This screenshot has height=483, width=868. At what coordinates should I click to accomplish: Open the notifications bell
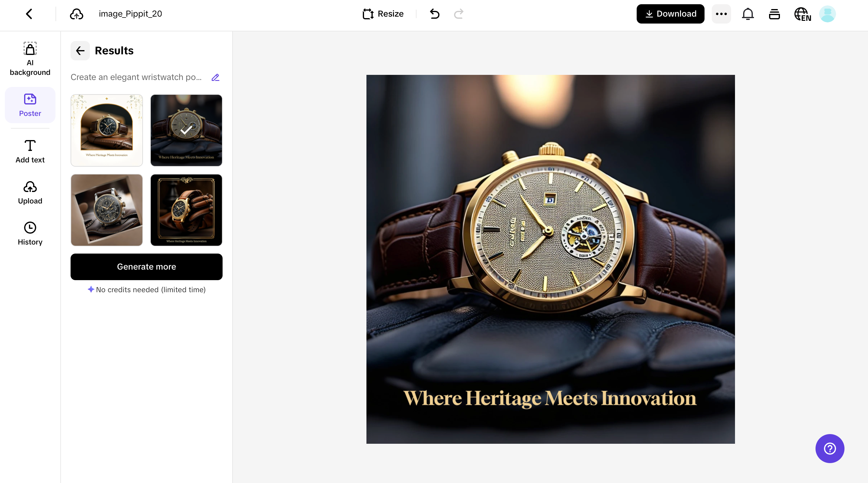click(x=748, y=14)
